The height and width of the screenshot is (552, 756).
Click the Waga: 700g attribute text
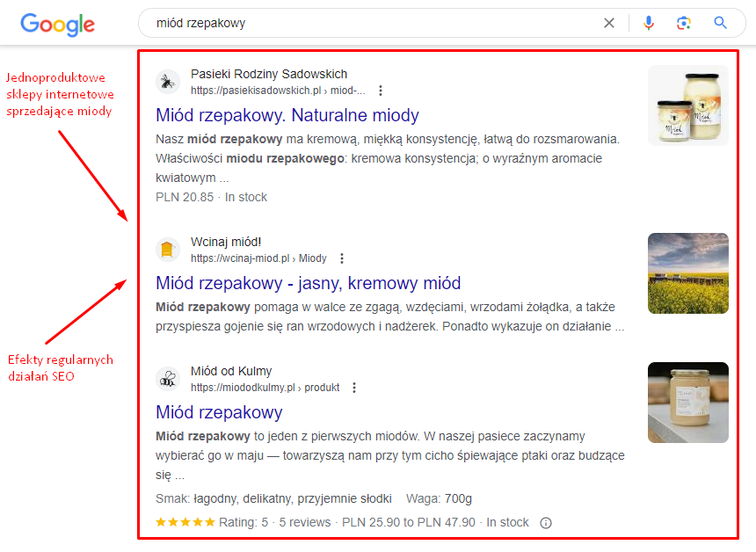pos(439,498)
